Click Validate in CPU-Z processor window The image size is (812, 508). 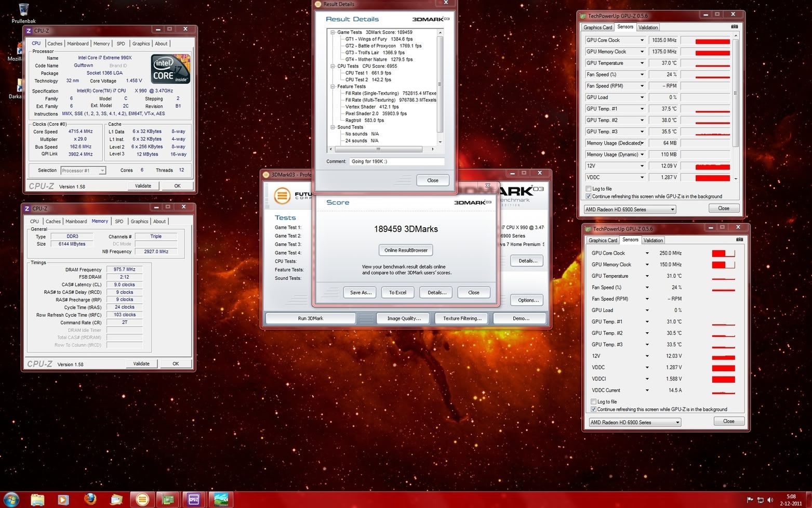[143, 186]
